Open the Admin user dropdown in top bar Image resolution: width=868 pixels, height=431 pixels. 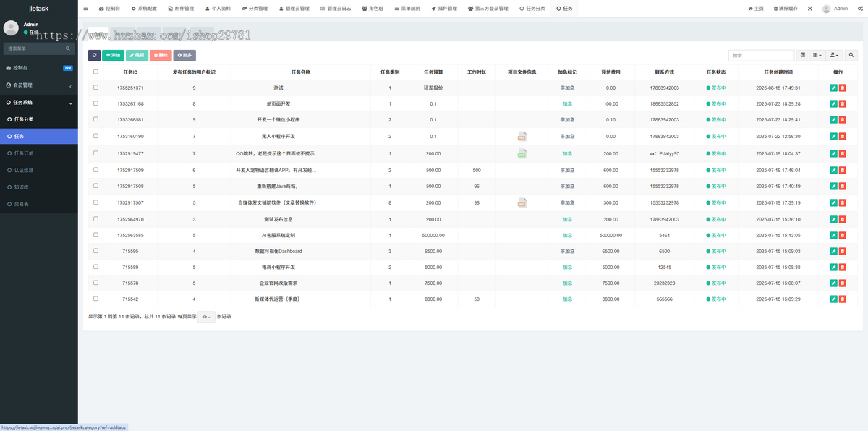(x=835, y=9)
